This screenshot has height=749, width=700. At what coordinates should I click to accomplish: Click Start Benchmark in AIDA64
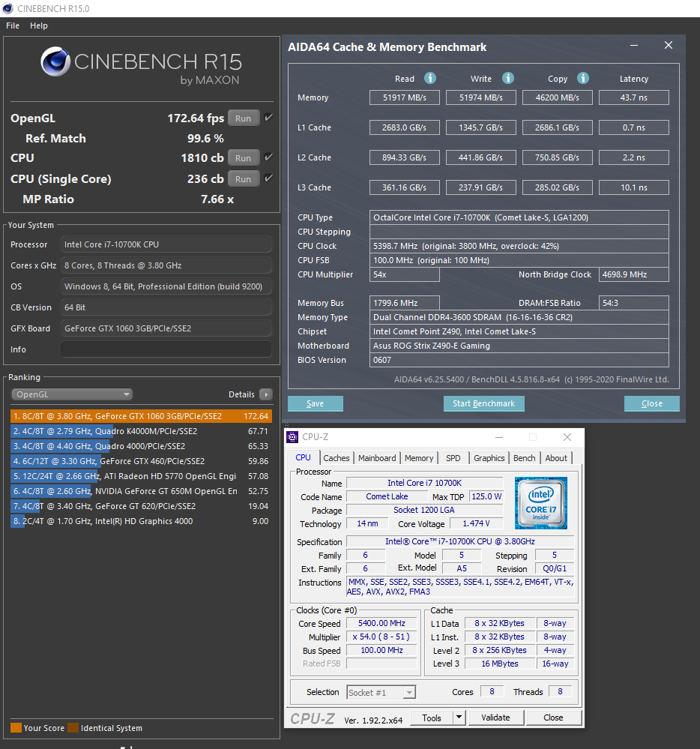pyautogui.click(x=483, y=403)
